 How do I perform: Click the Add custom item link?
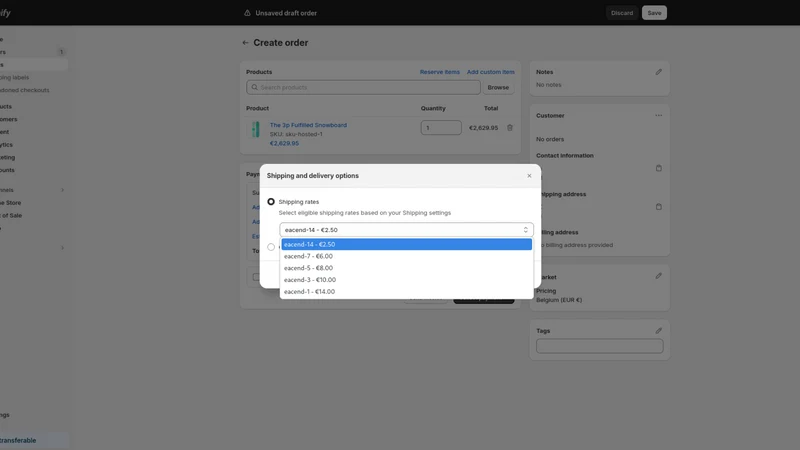(490, 72)
